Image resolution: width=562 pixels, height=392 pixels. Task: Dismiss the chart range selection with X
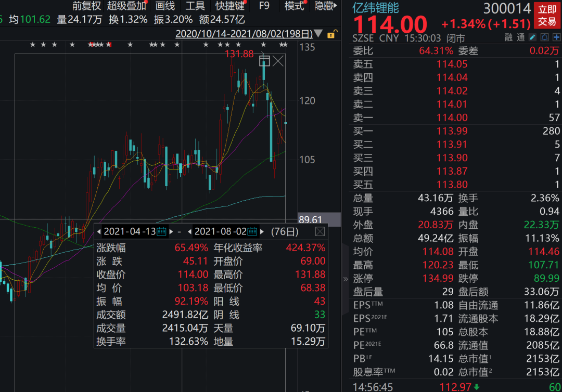coord(278,61)
